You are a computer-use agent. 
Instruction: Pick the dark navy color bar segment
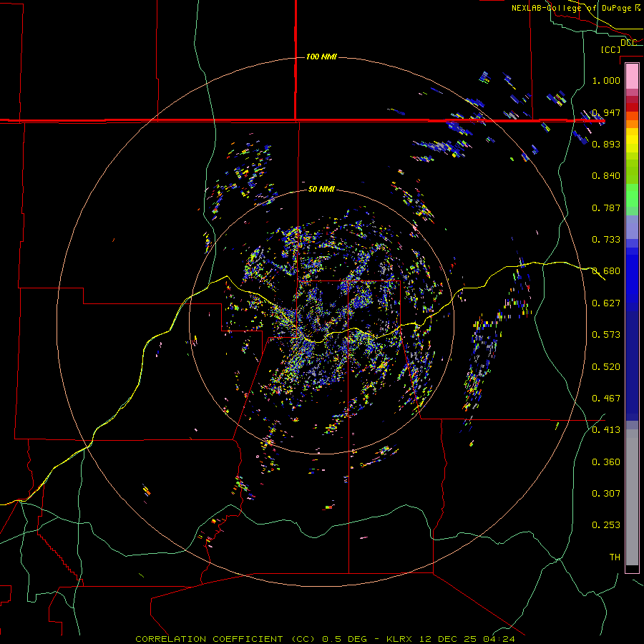pyautogui.click(x=632, y=361)
